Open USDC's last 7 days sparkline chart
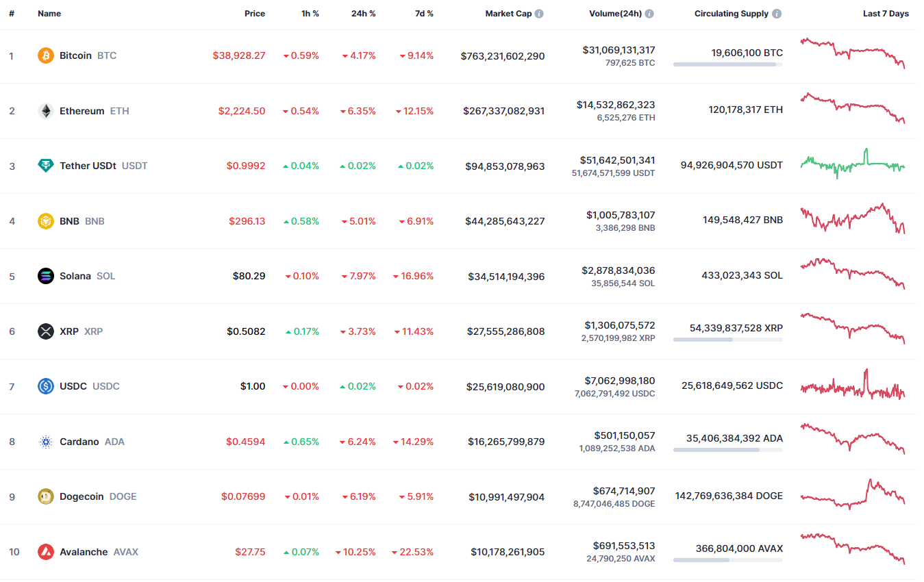This screenshot has height=582, width=924. click(x=853, y=384)
